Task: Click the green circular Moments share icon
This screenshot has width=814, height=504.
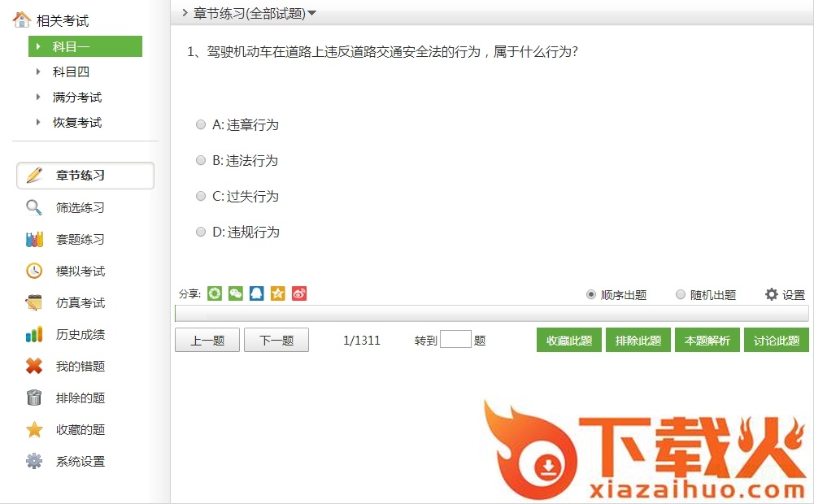Action: tap(215, 293)
